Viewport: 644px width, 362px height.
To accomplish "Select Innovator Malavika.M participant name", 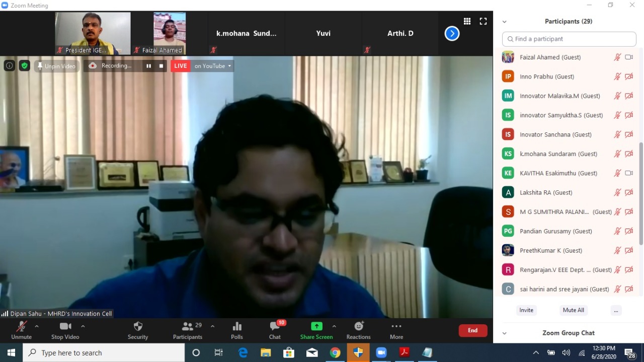I will pos(559,96).
